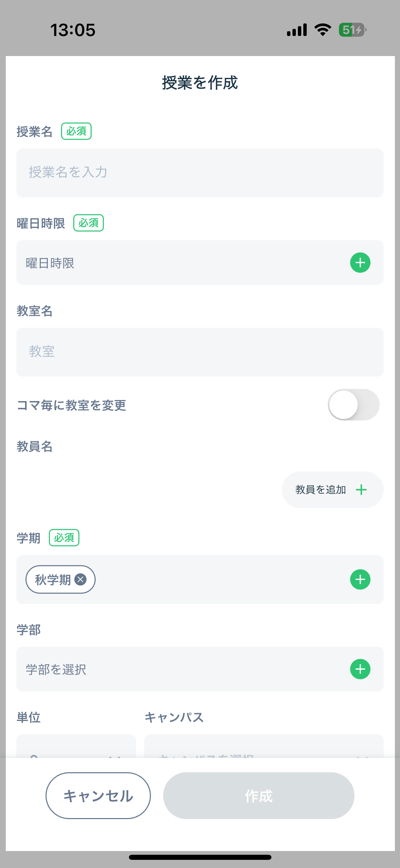Open the 単位 dropdown selector
400x868 pixels.
[76, 748]
